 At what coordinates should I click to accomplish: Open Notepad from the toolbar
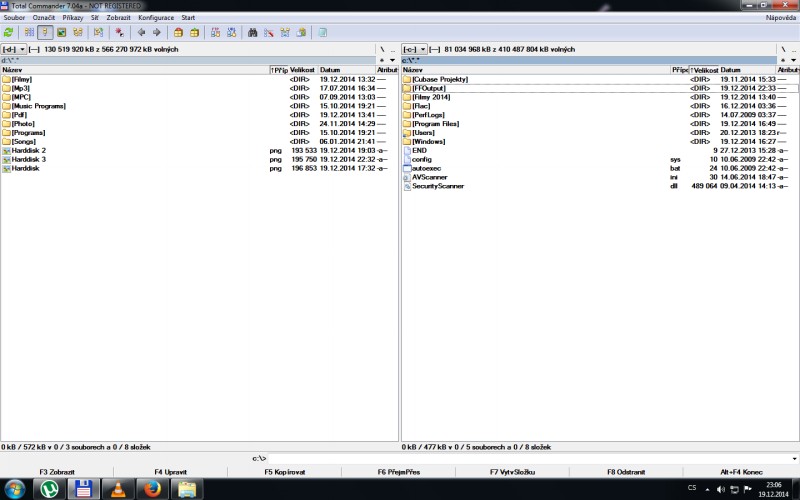coord(322,33)
